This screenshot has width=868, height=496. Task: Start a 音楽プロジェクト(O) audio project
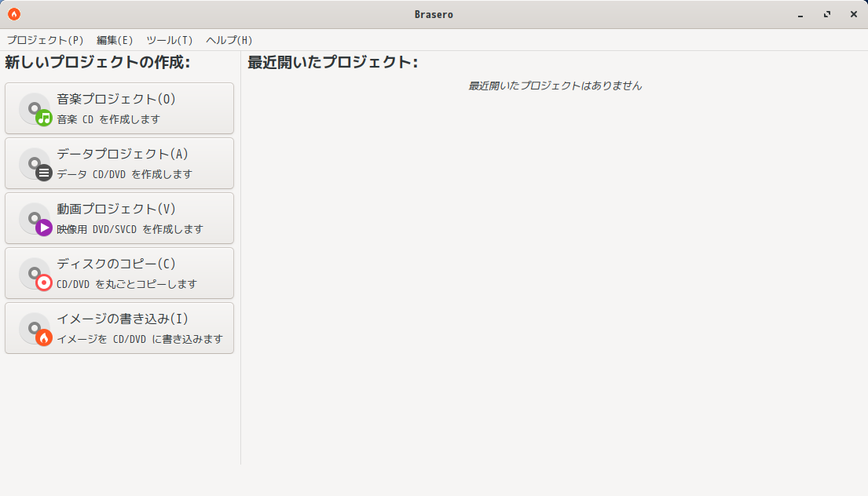pyautogui.click(x=119, y=108)
